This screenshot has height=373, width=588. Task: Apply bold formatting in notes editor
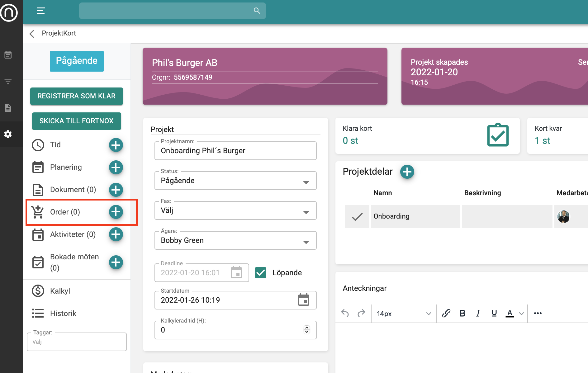click(x=462, y=313)
